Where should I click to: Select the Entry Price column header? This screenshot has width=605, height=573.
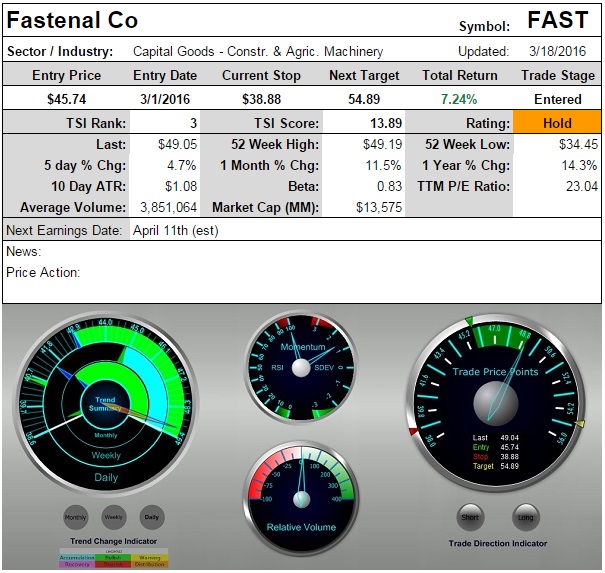pyautogui.click(x=66, y=76)
